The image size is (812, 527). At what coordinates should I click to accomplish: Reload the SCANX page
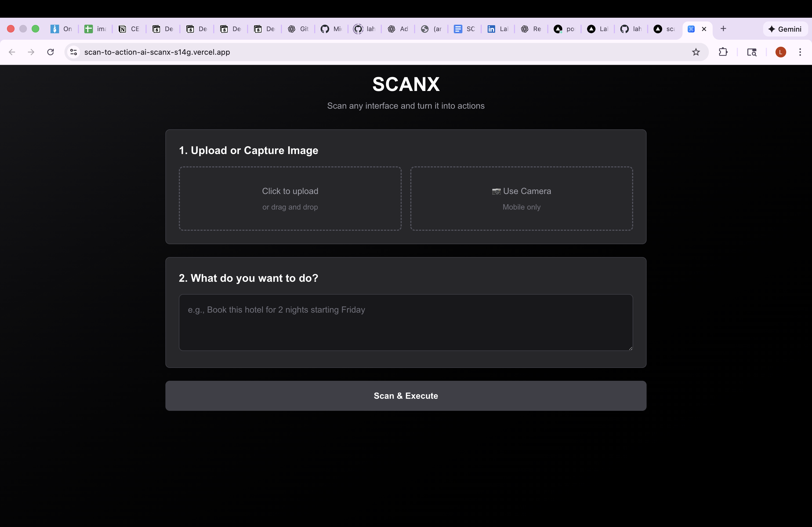point(50,52)
